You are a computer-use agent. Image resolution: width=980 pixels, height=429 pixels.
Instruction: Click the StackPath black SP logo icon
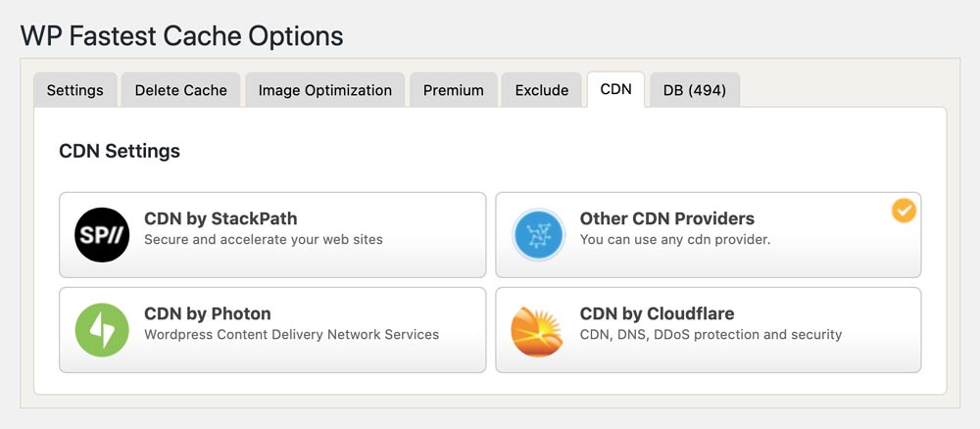(x=102, y=235)
